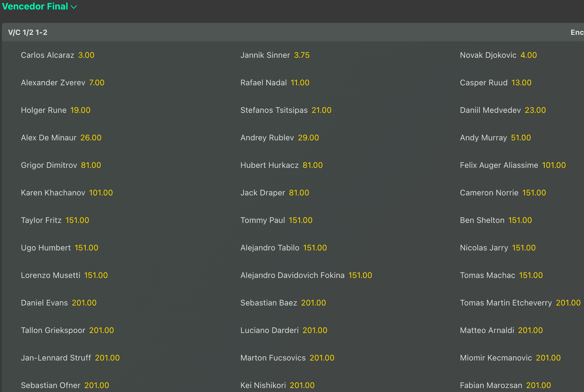Pick Novak Djokovic odds 4.00

(498, 55)
